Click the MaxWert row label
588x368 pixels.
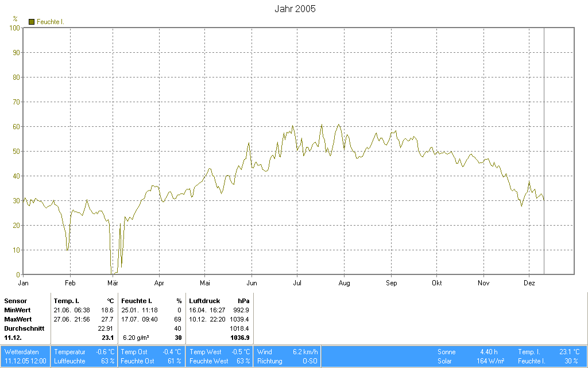pos(18,319)
